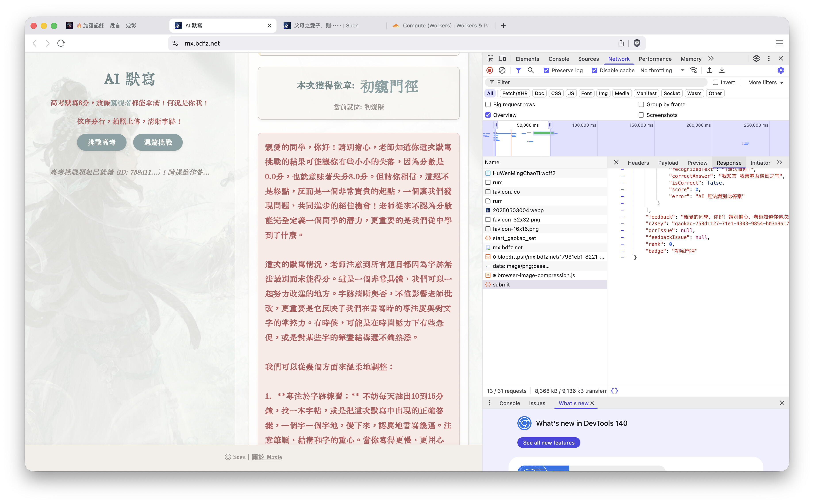Click the See all new features button

click(x=548, y=442)
